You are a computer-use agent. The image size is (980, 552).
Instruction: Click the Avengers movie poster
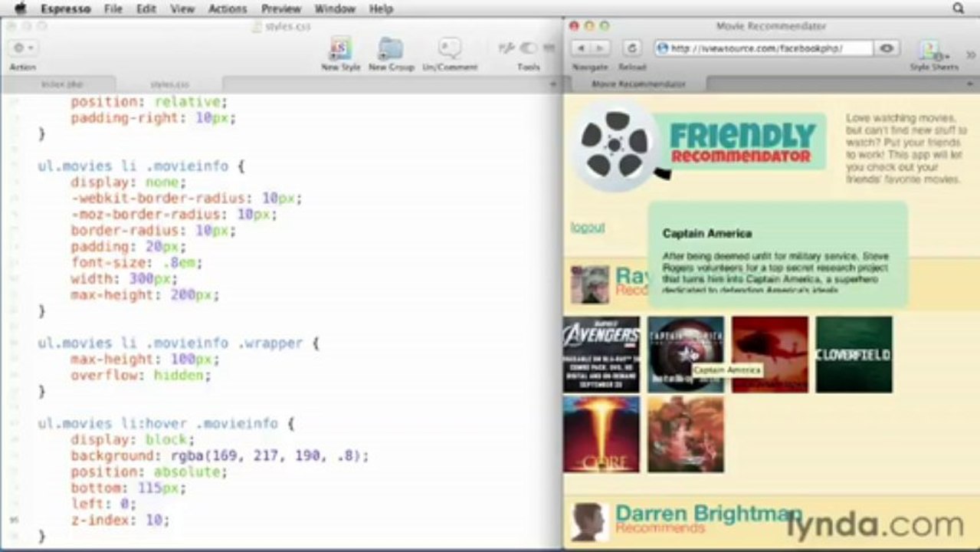(601, 355)
